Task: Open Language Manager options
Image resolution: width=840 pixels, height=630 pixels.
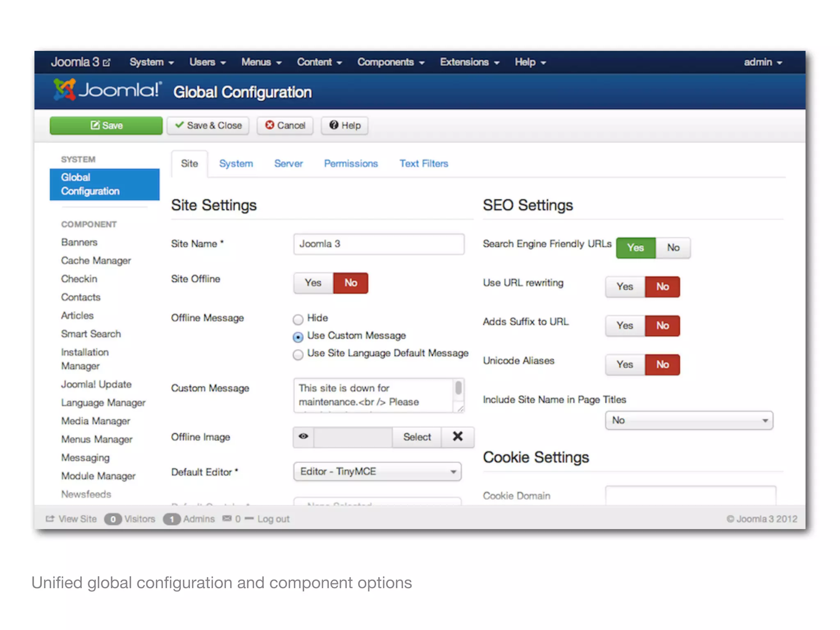Action: 103,403
